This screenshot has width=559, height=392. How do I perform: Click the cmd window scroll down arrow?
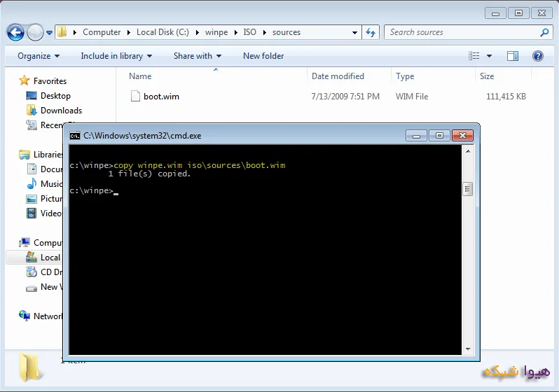point(468,349)
